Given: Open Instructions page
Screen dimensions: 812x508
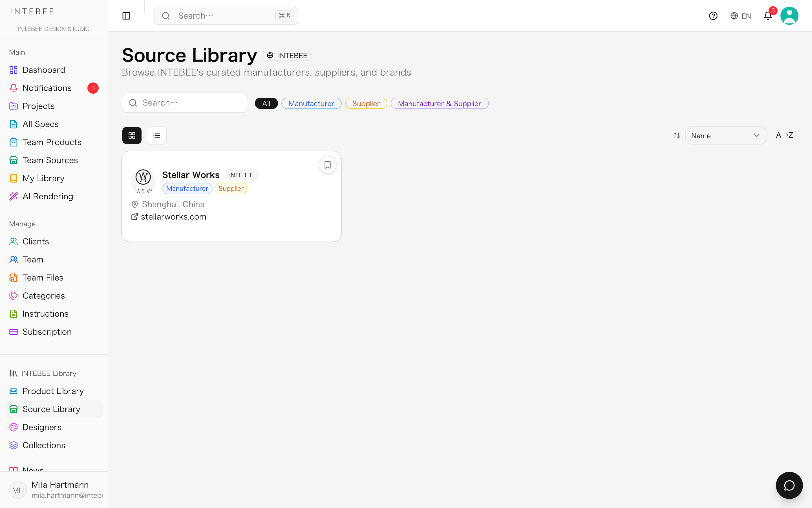Looking at the screenshot, I should (54, 314).
